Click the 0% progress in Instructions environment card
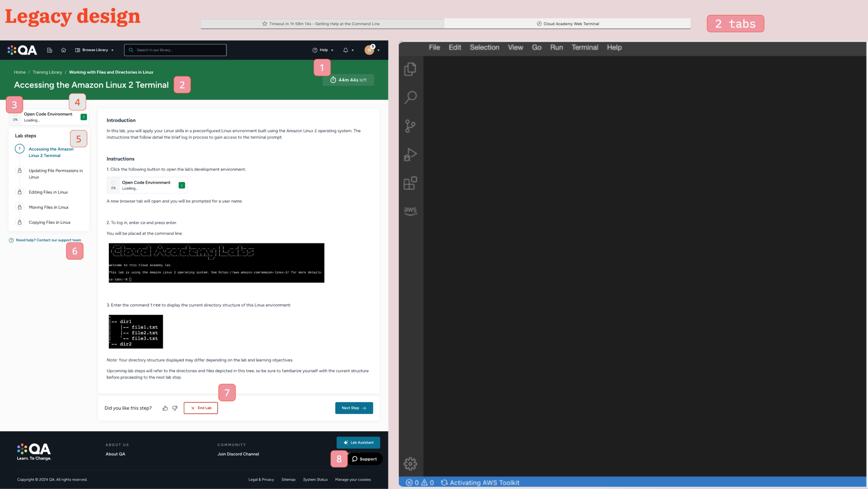 point(113,185)
